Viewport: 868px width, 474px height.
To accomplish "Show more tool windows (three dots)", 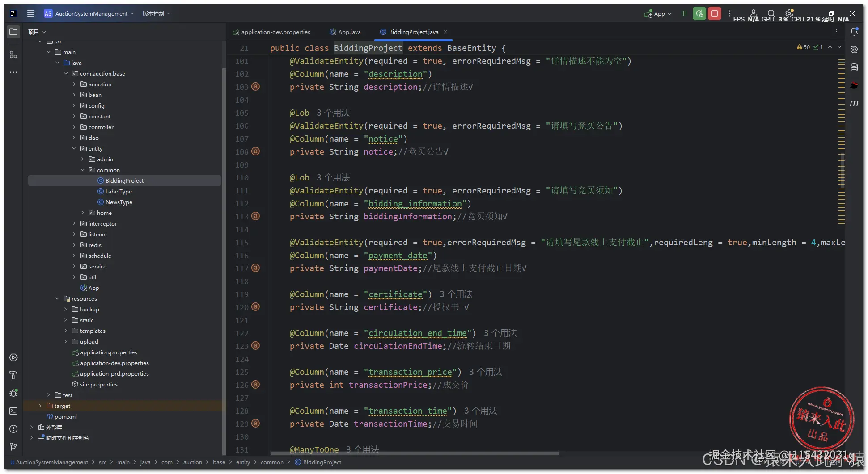I will click(x=13, y=72).
